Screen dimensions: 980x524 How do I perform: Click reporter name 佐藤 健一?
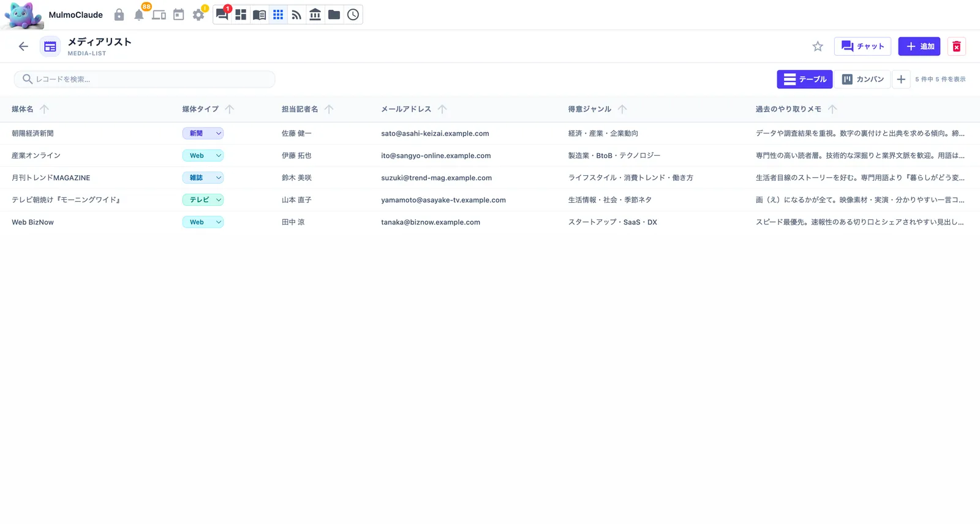(x=296, y=133)
